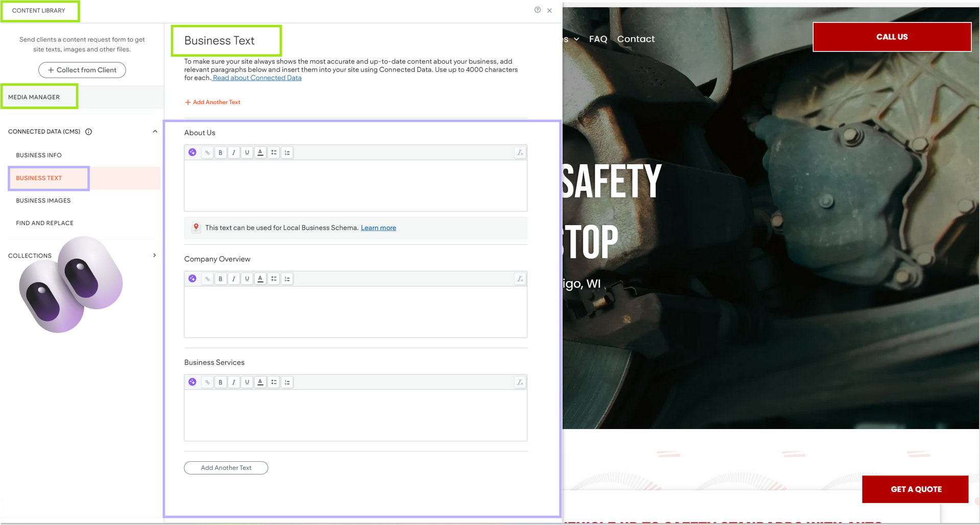This screenshot has width=980, height=525.
Task: Click the Company Overview field label
Action: pyautogui.click(x=217, y=259)
